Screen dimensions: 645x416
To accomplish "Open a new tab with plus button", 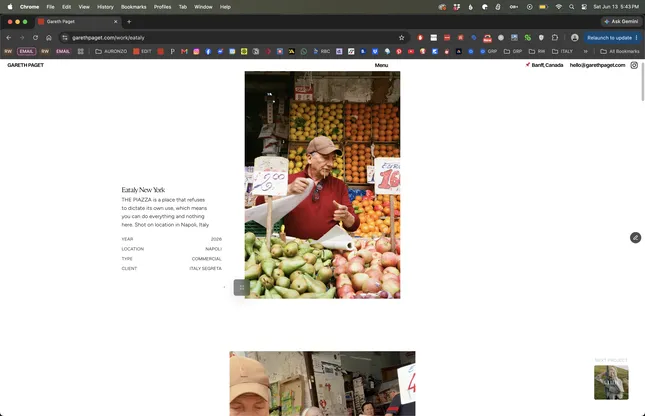I will tap(129, 22).
